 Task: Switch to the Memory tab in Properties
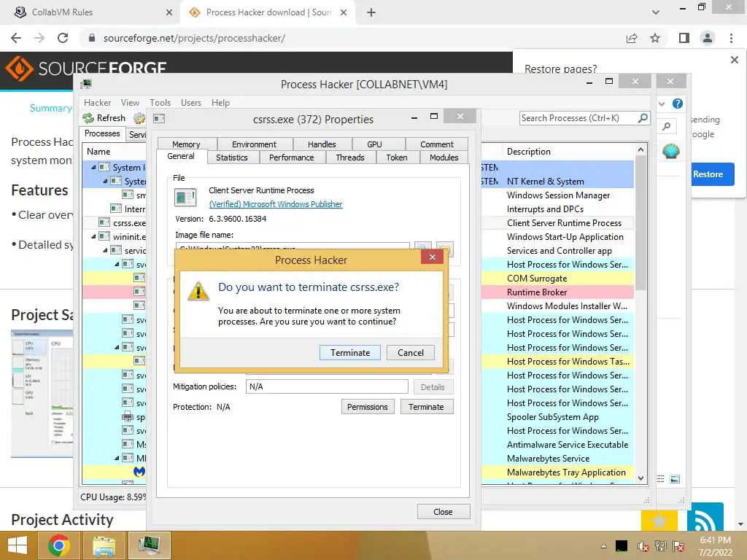click(186, 144)
